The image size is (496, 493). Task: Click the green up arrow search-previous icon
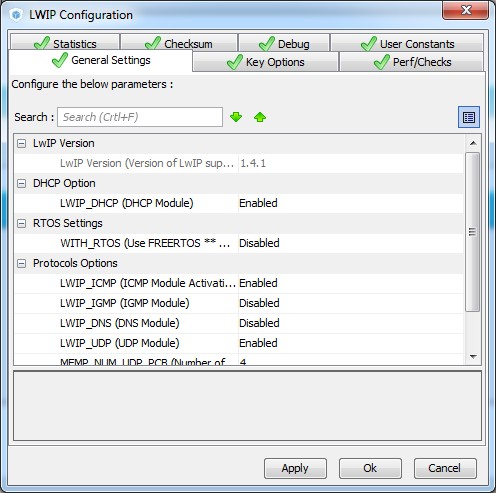pyautogui.click(x=260, y=117)
